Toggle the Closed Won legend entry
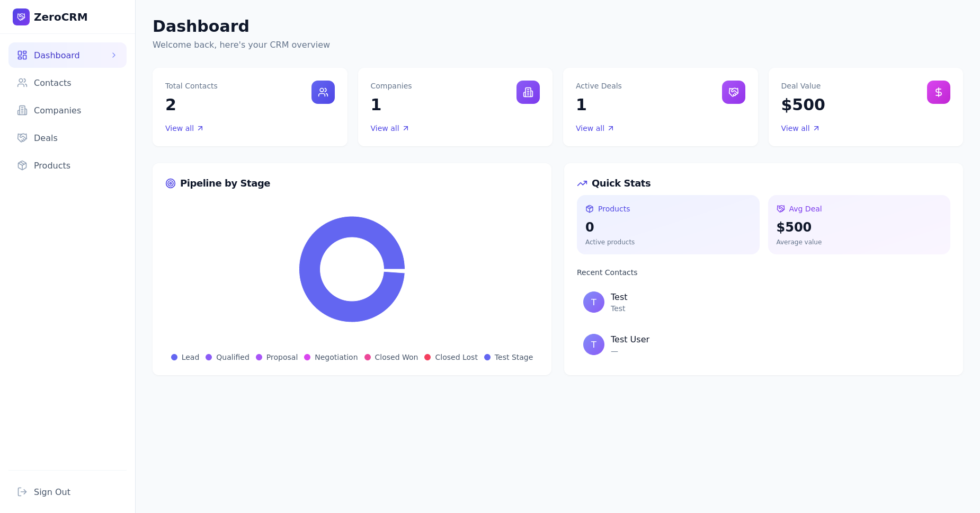 point(391,357)
